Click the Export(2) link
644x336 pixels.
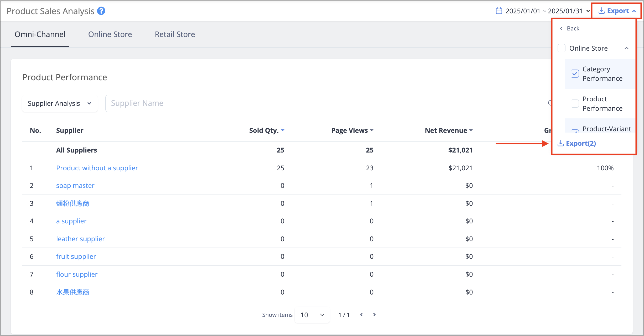tap(577, 143)
